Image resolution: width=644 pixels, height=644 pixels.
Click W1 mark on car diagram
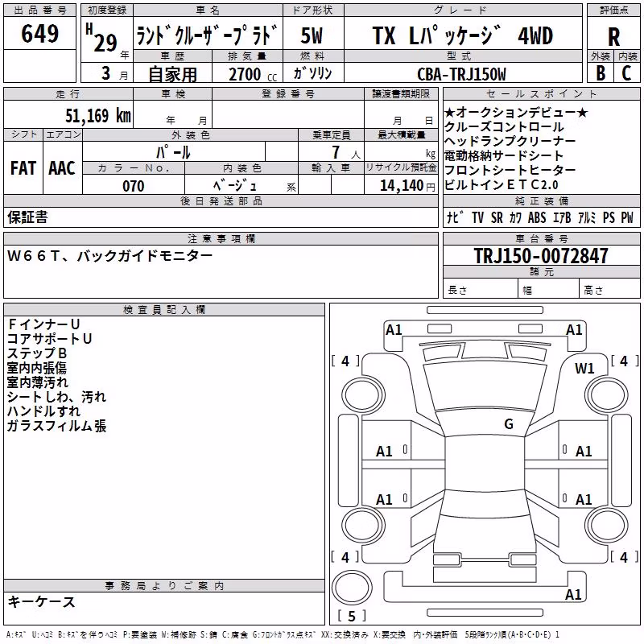pyautogui.click(x=584, y=369)
